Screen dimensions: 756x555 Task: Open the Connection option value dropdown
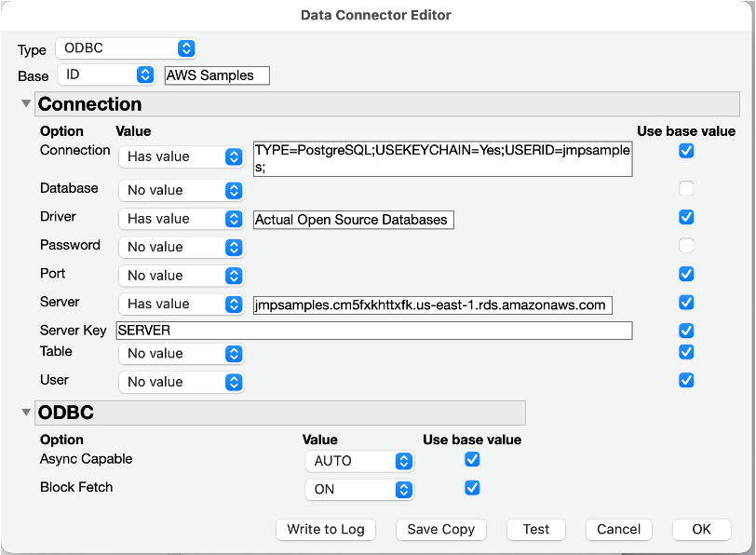182,156
